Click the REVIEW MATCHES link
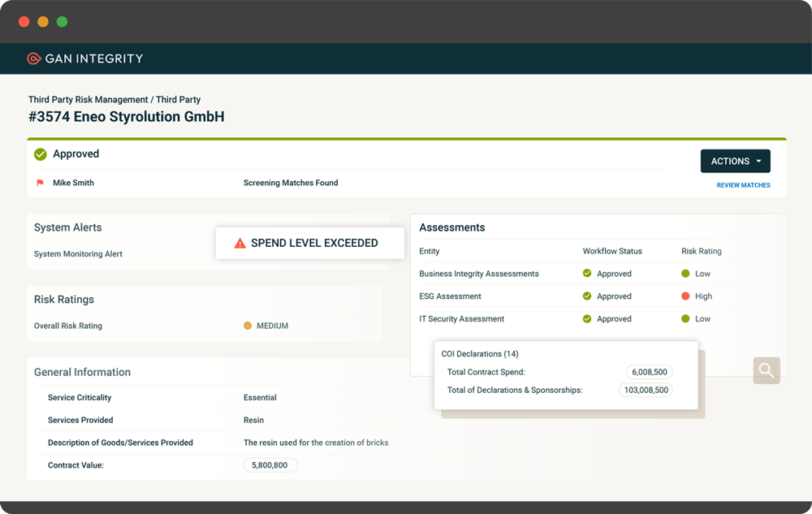 (743, 185)
